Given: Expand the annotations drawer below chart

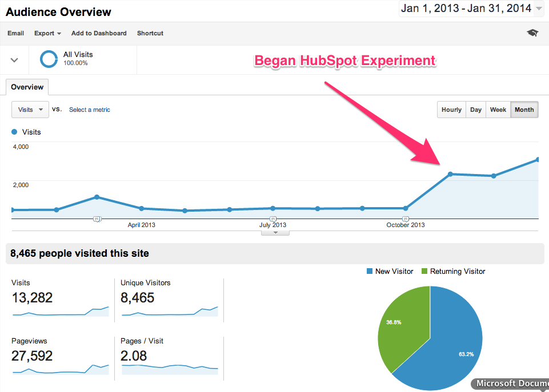Looking at the screenshot, I should pyautogui.click(x=275, y=233).
